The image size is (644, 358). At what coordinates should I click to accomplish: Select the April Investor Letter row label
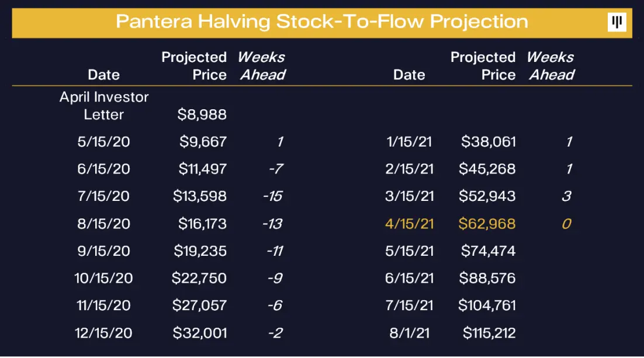pos(104,106)
